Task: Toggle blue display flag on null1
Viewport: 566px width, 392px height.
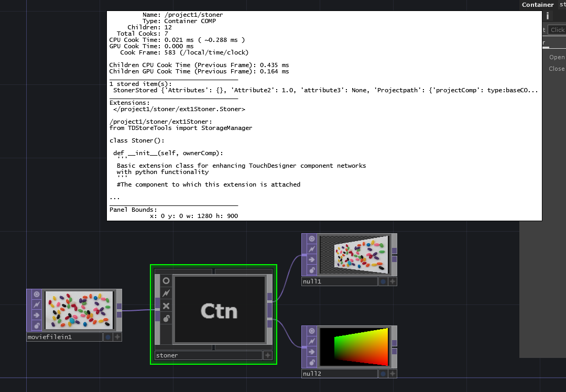Action: [383, 281]
